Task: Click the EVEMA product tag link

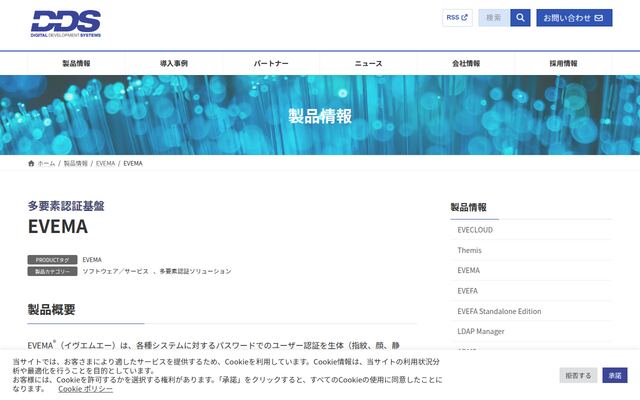Action: point(92,260)
